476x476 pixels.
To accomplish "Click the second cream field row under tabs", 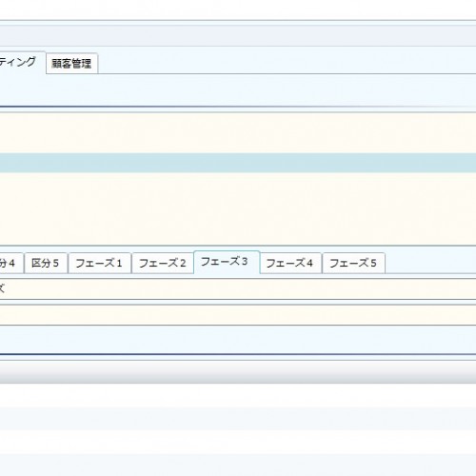I will pyautogui.click(x=238, y=315).
